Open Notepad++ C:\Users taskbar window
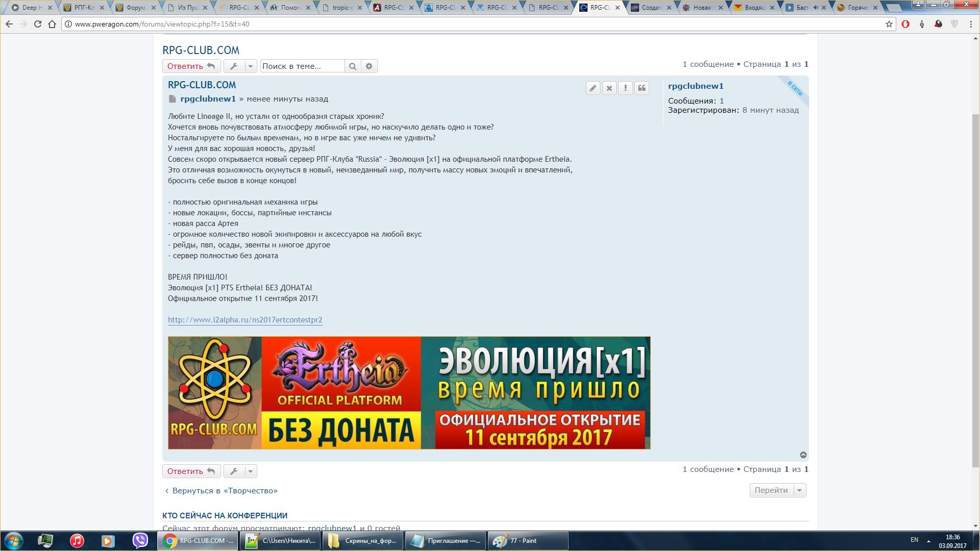This screenshot has height=551, width=980. [280, 541]
